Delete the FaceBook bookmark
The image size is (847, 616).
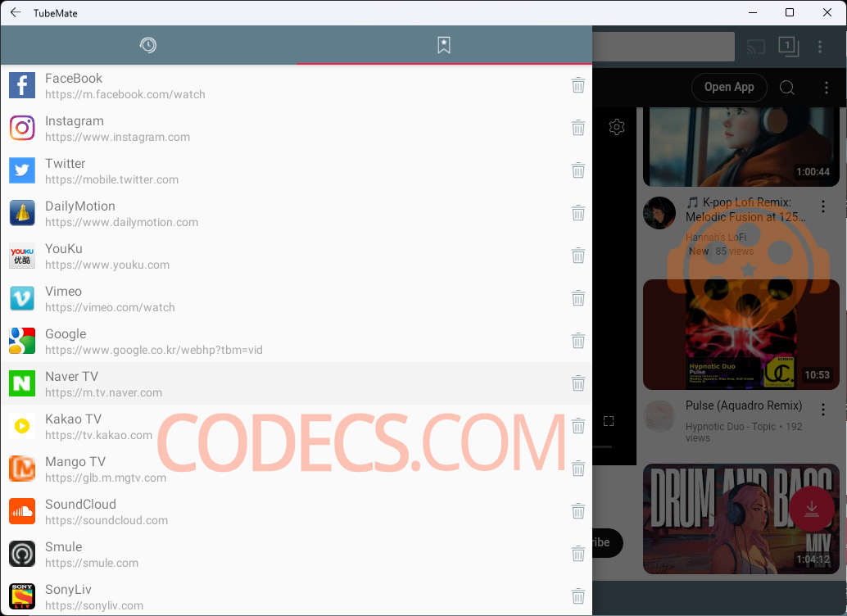pos(578,85)
